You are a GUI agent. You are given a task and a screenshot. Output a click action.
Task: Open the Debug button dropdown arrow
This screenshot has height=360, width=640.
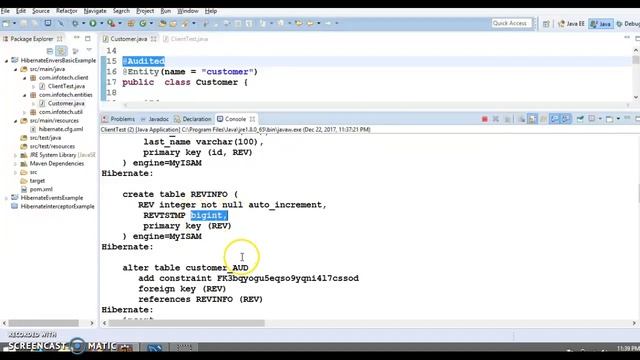83,23
